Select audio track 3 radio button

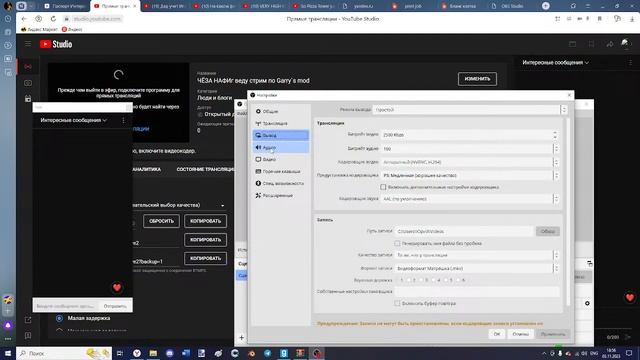pos(422,280)
